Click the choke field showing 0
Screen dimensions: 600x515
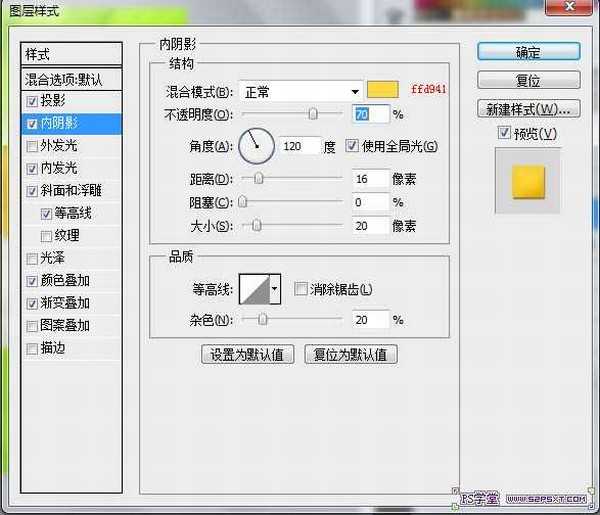click(x=370, y=202)
